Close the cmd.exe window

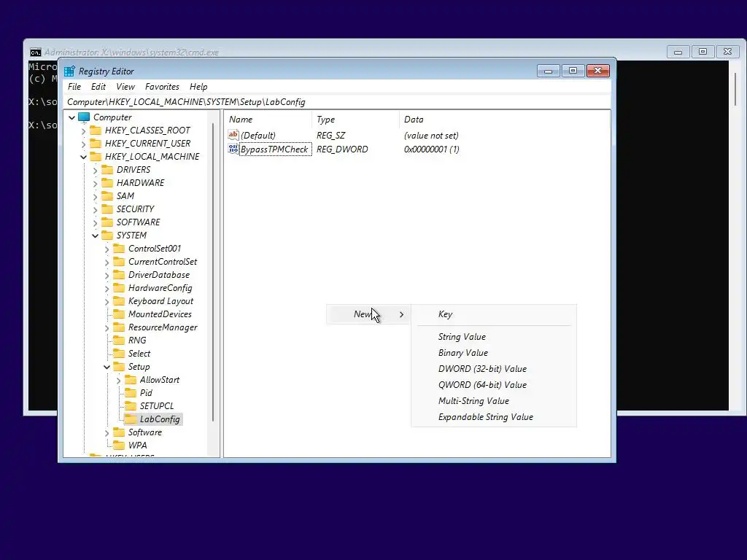tap(727, 52)
